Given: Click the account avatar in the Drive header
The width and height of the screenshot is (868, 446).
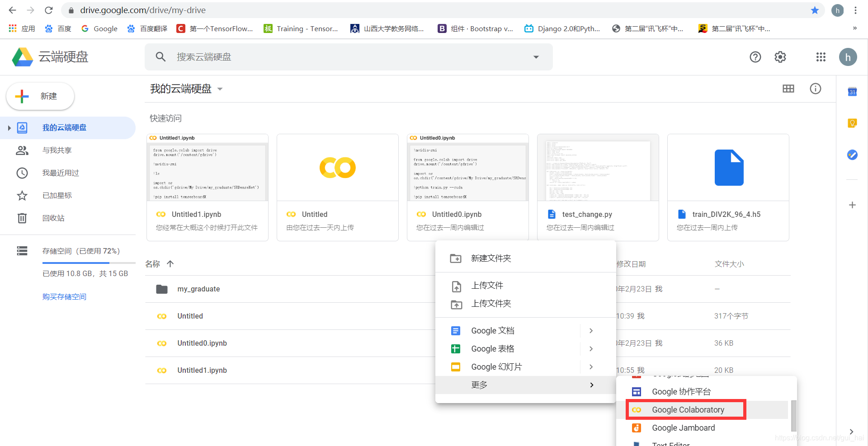Looking at the screenshot, I should click(848, 57).
